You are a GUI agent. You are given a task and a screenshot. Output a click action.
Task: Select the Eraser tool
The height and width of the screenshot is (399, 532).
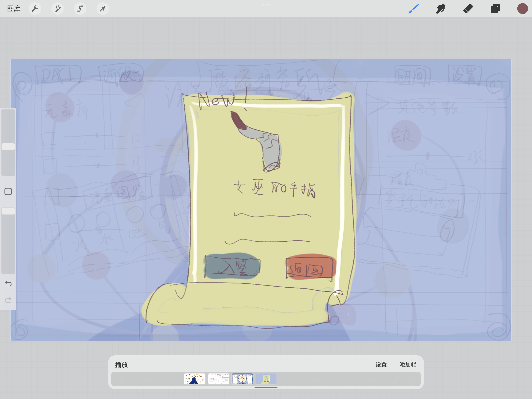[x=468, y=9]
